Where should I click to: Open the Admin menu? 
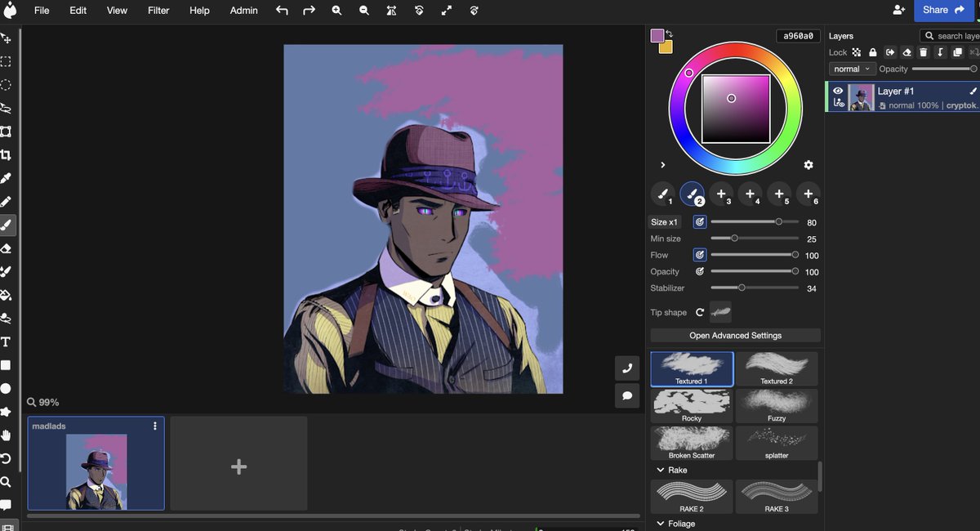coord(243,11)
